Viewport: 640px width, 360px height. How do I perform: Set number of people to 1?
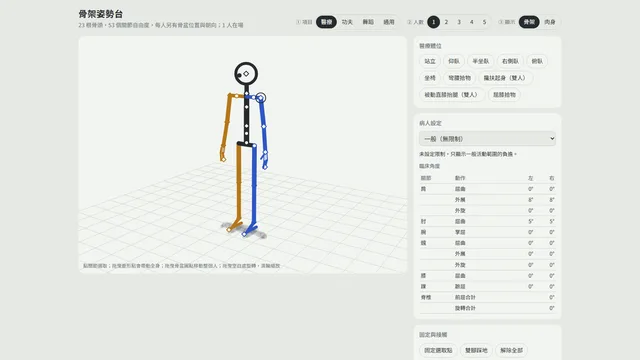[x=433, y=22]
